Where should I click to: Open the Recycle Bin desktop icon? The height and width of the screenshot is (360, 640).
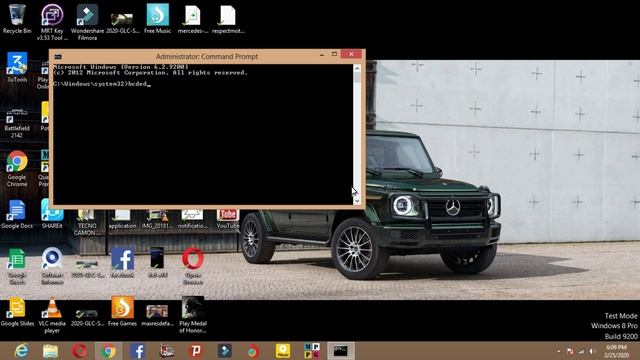point(17,19)
